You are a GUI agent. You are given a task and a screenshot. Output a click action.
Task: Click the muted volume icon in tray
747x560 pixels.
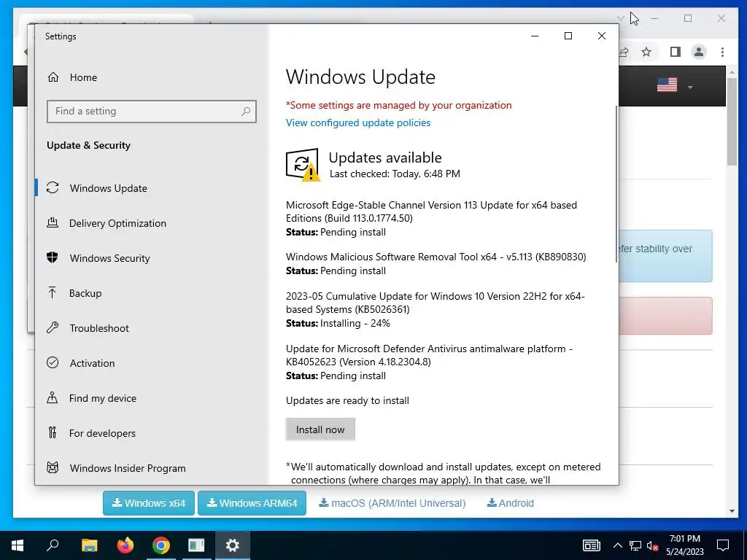pyautogui.click(x=653, y=545)
